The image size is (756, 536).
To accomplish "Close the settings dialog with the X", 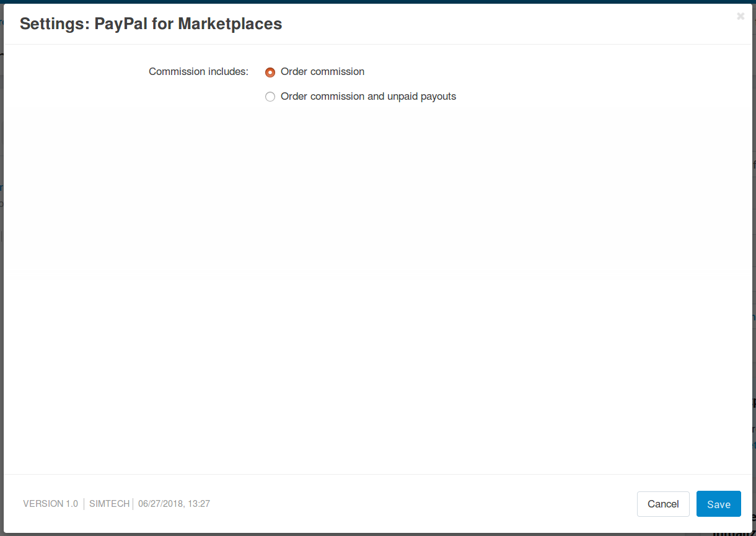I will 741,16.
